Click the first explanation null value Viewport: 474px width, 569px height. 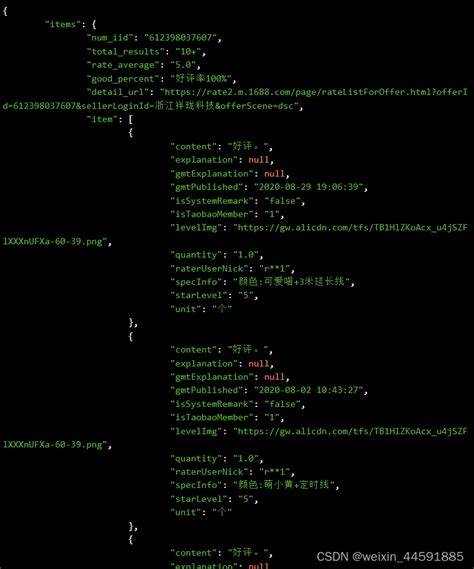tap(258, 160)
